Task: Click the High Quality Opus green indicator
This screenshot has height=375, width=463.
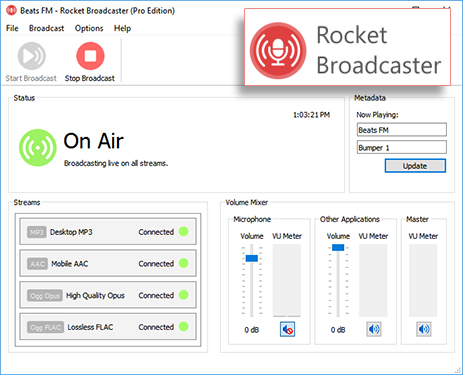Action: pyautogui.click(x=184, y=295)
